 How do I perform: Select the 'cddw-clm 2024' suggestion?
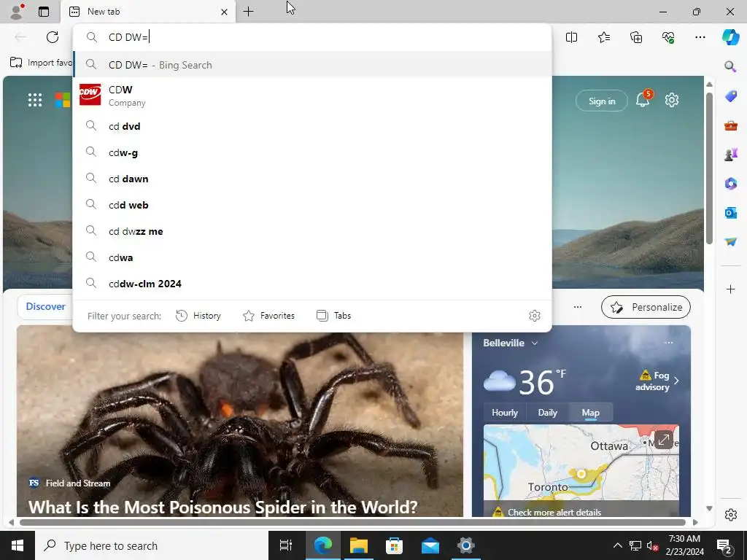[312, 284]
